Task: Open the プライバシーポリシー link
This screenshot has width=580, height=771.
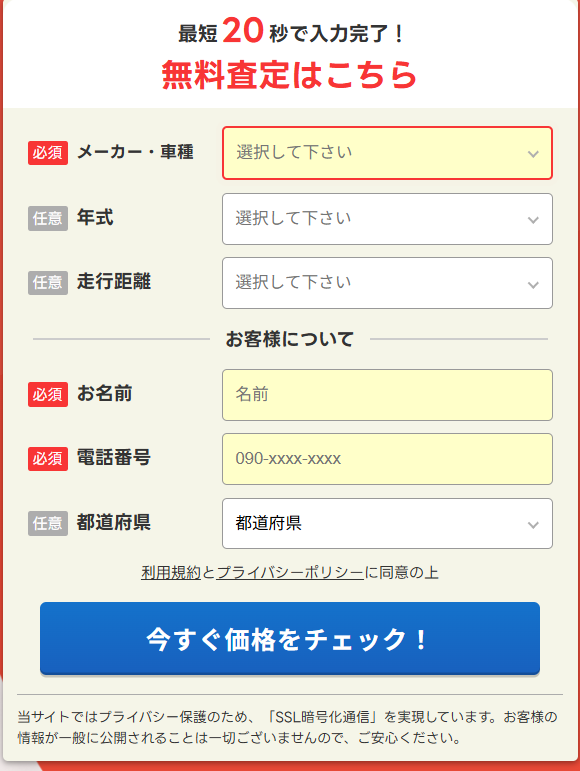Action: (290, 572)
